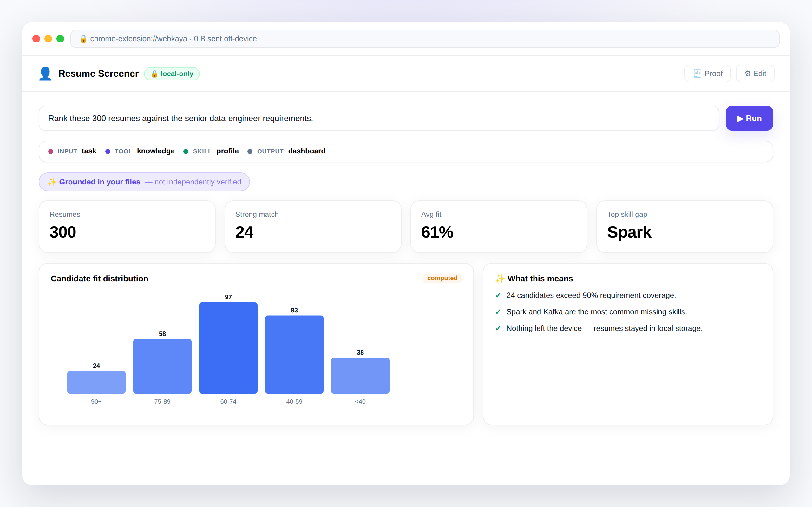
Task: Click the checkmark next to Spark and Kafka insight
Action: [x=498, y=312]
